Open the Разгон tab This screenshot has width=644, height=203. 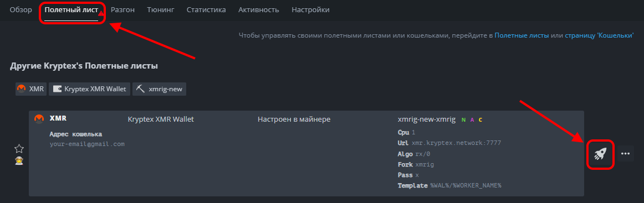point(123,10)
